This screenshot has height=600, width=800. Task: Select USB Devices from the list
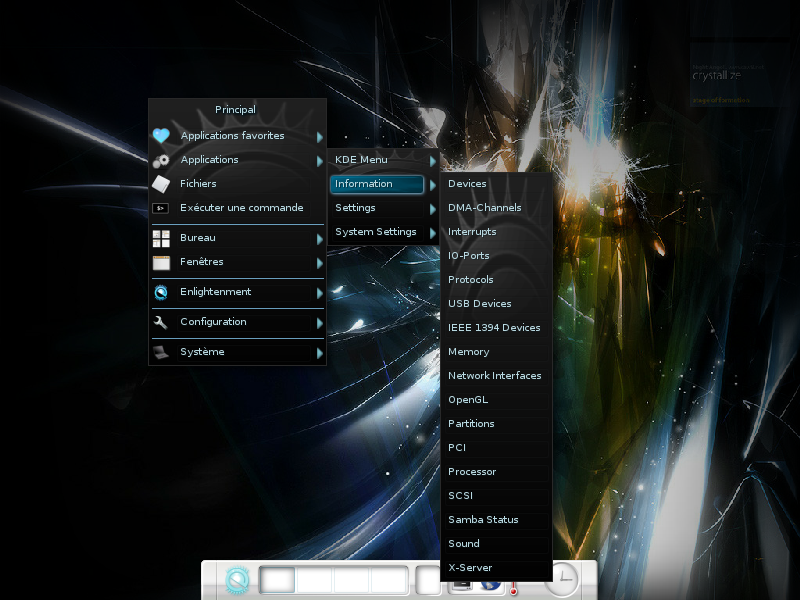coord(479,304)
